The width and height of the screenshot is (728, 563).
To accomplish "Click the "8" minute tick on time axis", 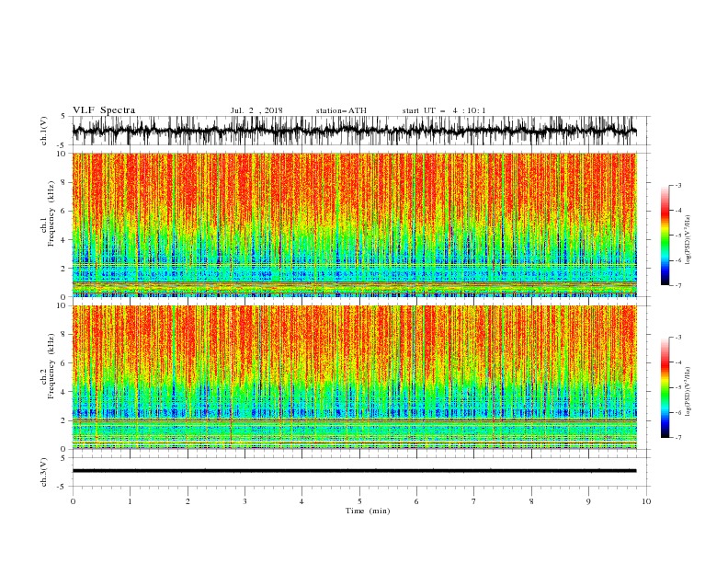I will tap(531, 501).
